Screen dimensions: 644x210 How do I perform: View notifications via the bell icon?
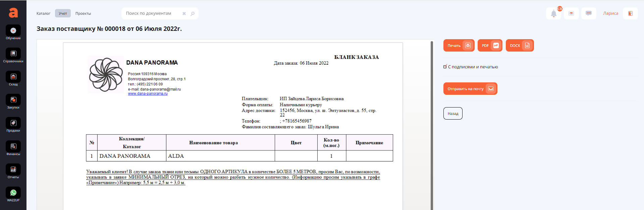553,13
